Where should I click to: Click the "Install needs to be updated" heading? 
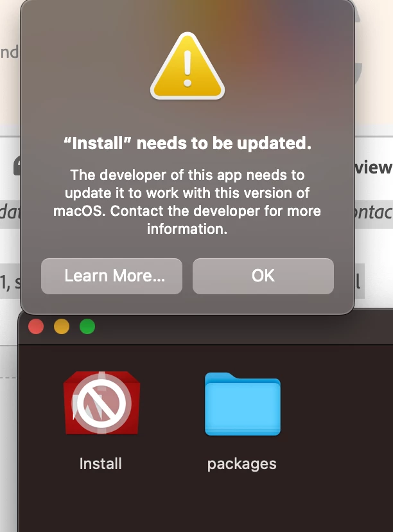187,143
